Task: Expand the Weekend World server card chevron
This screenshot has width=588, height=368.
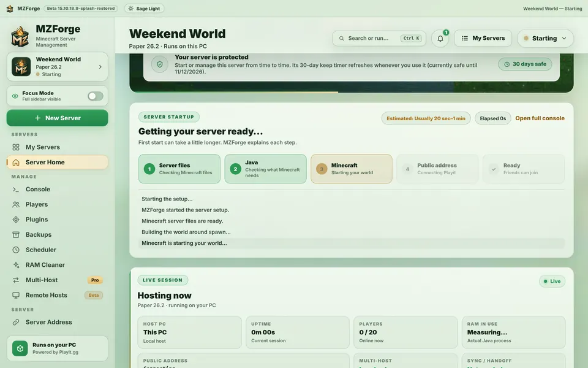Action: click(100, 67)
